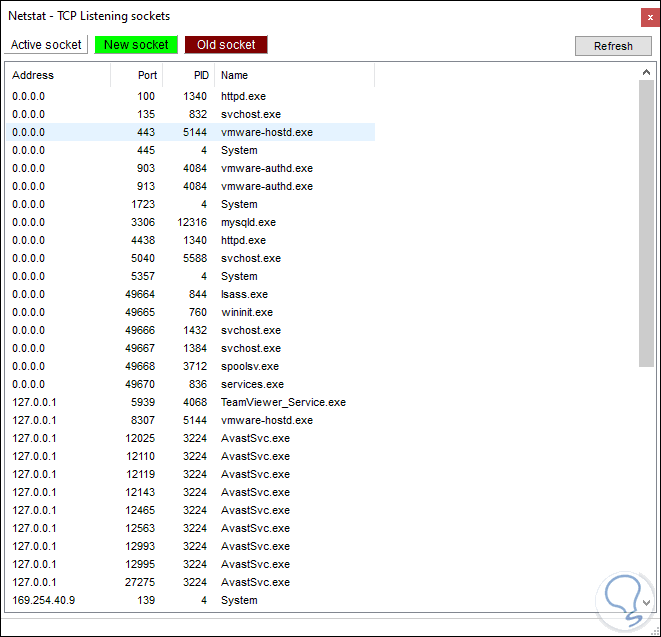Select the svchost.exe row on port 49666

(x=191, y=330)
